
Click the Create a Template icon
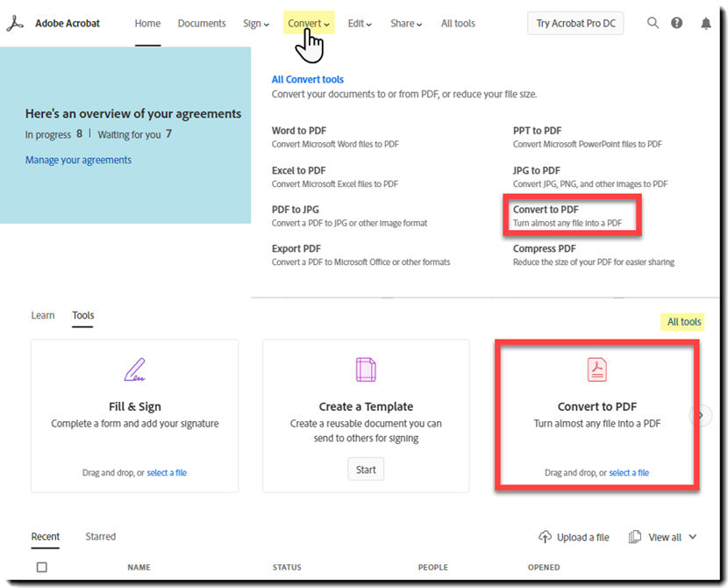(x=366, y=369)
